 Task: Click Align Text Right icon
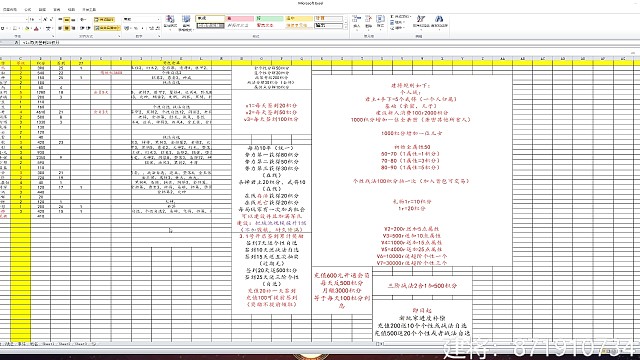(73, 29)
